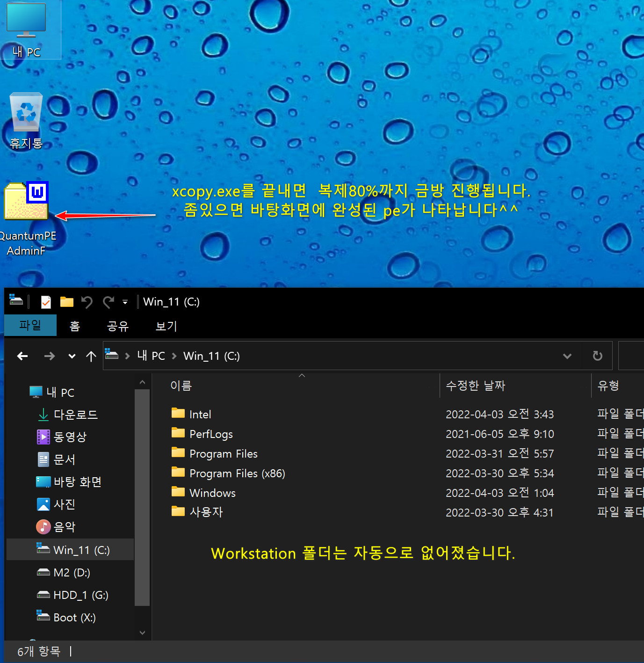Click date 2021-06-05 오후 9:10 of PerfLogs
644x663 pixels.
499,434
